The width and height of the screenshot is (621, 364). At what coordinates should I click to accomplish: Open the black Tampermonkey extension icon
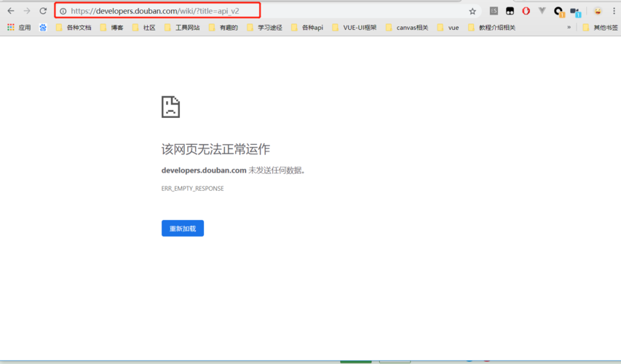(510, 11)
